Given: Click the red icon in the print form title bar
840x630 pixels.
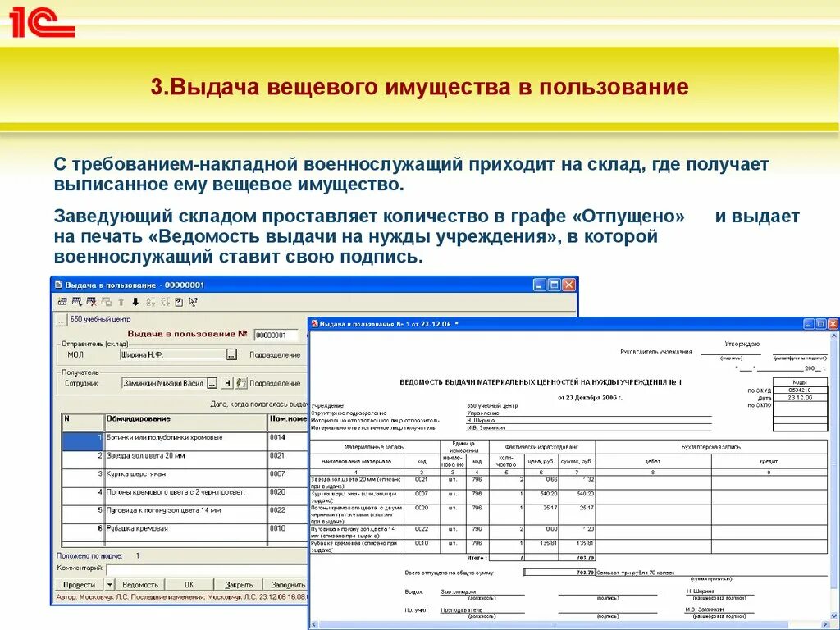Looking at the screenshot, I should coord(314,324).
